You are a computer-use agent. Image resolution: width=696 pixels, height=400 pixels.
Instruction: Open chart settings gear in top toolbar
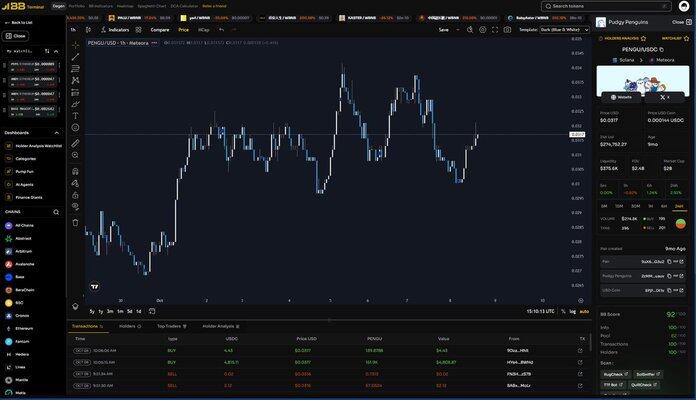pyautogui.click(x=481, y=30)
